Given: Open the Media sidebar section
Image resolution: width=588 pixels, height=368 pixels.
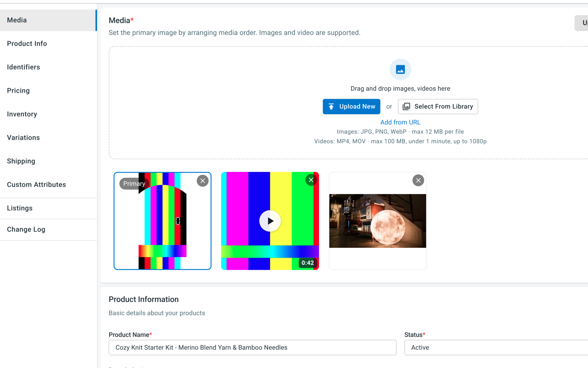Looking at the screenshot, I should pyautogui.click(x=48, y=20).
